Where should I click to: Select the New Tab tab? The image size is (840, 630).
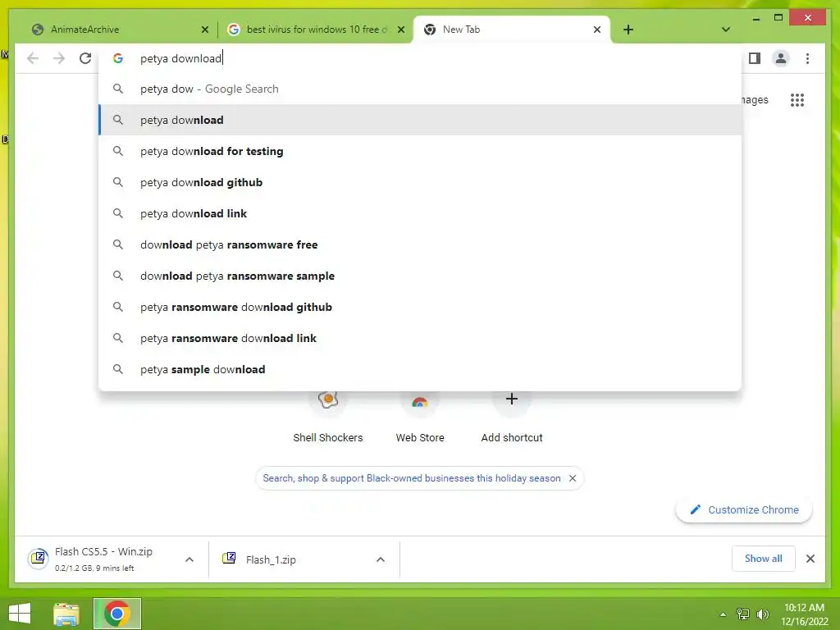click(x=512, y=30)
